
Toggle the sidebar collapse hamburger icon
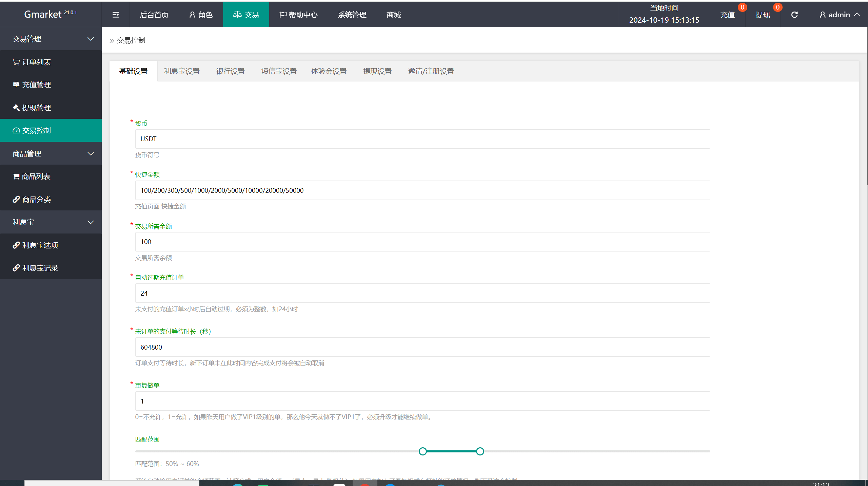[116, 15]
